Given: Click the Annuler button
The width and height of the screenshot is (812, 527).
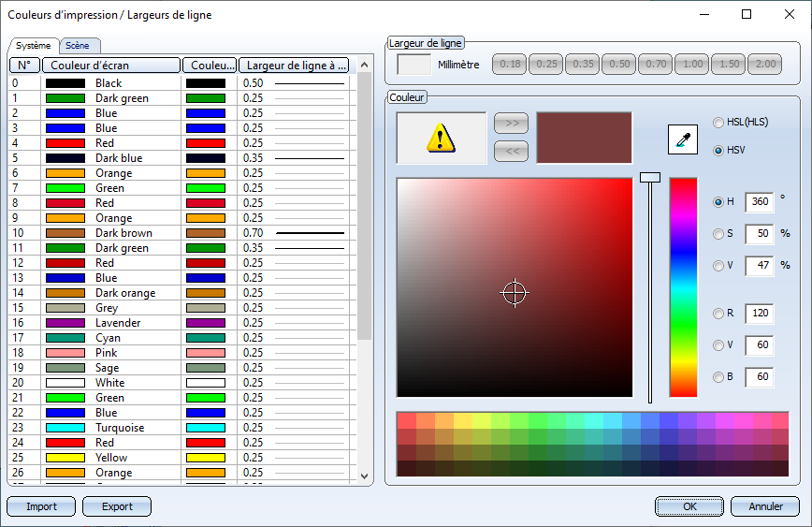Looking at the screenshot, I should click(x=765, y=506).
